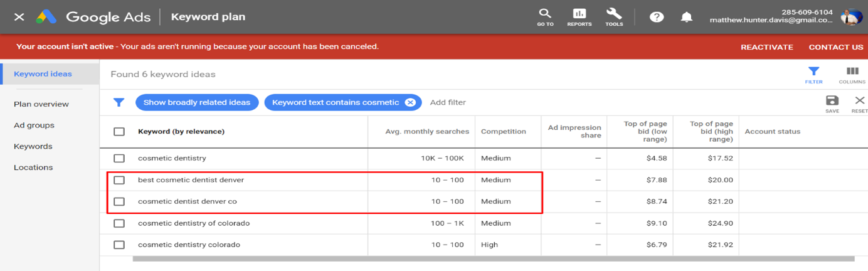This screenshot has height=271, width=868.
Task: Click 'Found 6 keyword ideas' text
Action: [x=163, y=74]
